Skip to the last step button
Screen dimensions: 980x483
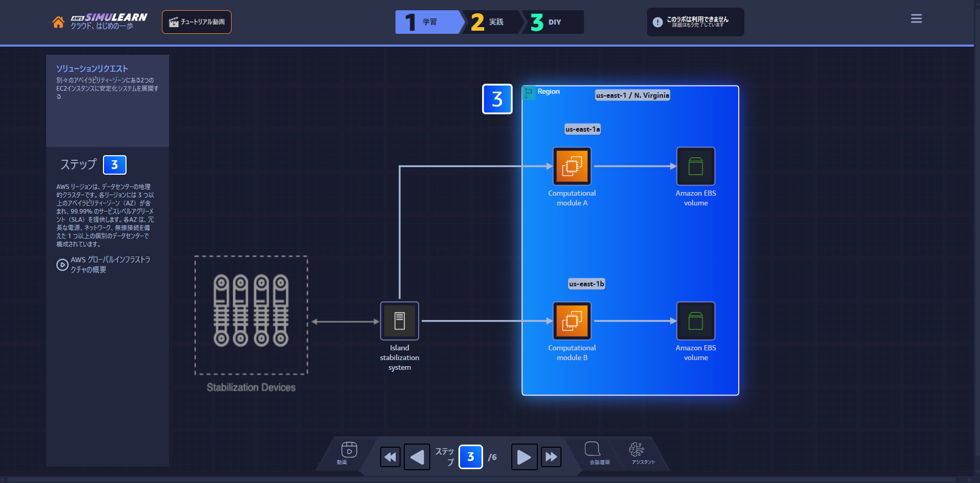(x=551, y=457)
